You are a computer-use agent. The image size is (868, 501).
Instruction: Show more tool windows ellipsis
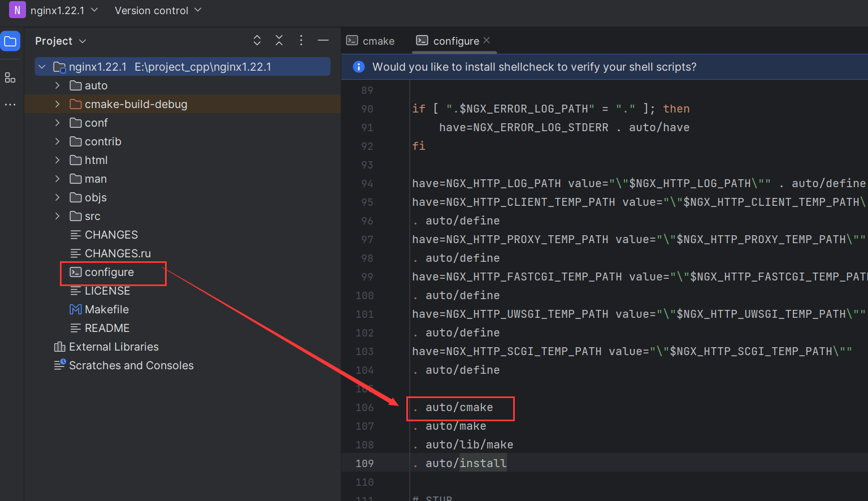pyautogui.click(x=10, y=105)
